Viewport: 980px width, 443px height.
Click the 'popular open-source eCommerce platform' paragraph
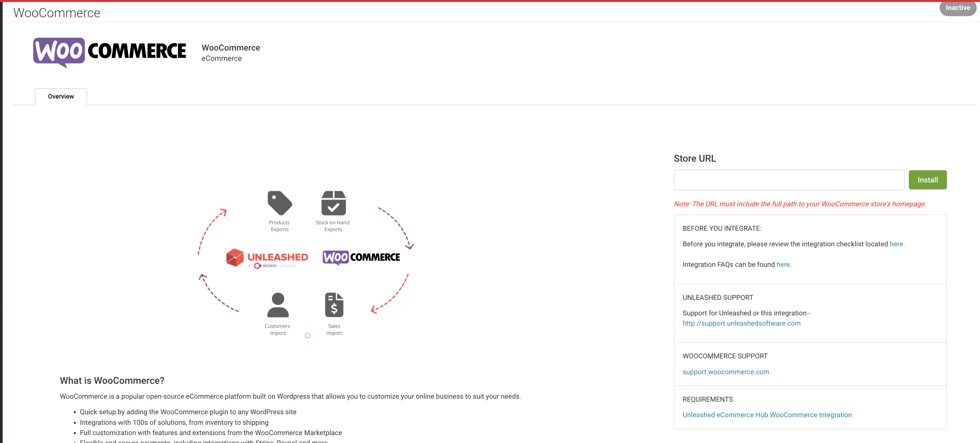point(290,397)
